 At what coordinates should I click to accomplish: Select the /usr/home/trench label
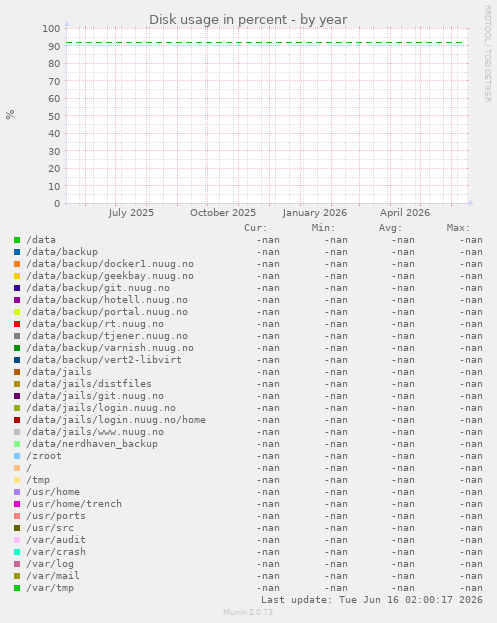pos(74,504)
